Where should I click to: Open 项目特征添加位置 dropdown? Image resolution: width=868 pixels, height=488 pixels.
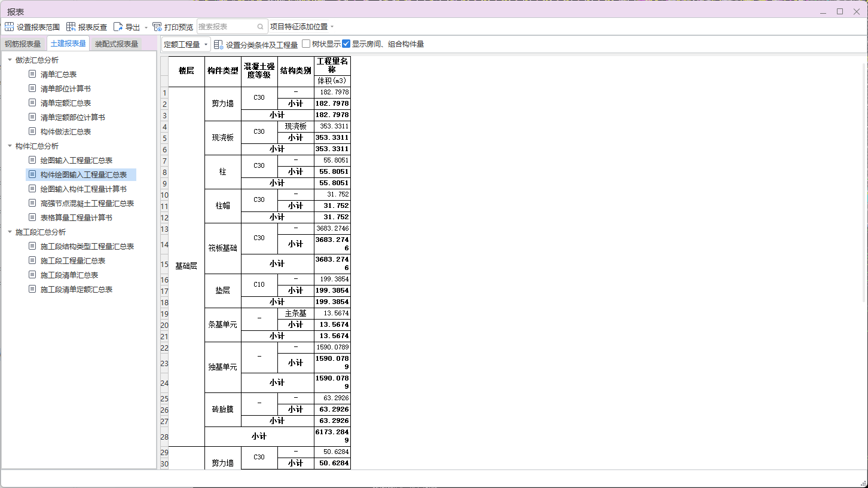point(302,27)
